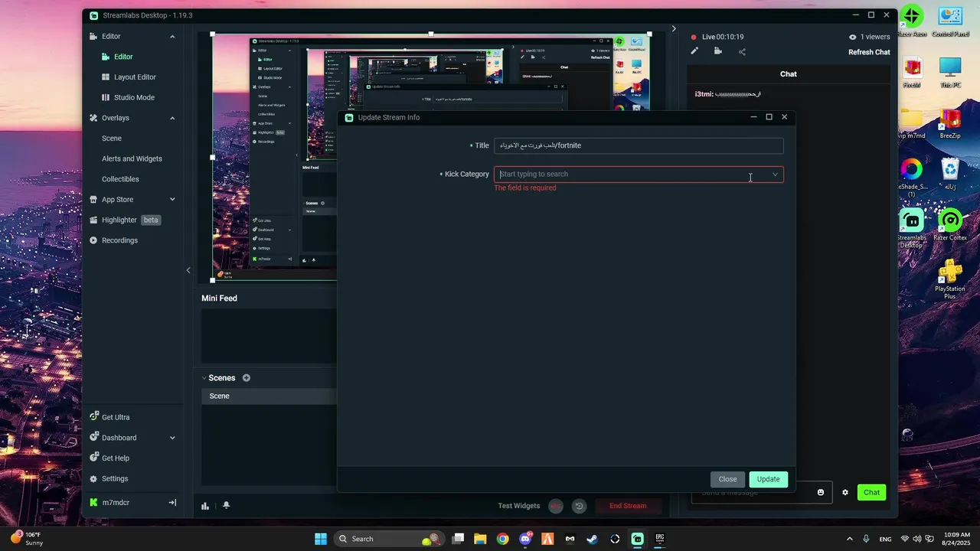This screenshot has height=551, width=980.
Task: Click Refresh Chat
Action: (x=869, y=52)
